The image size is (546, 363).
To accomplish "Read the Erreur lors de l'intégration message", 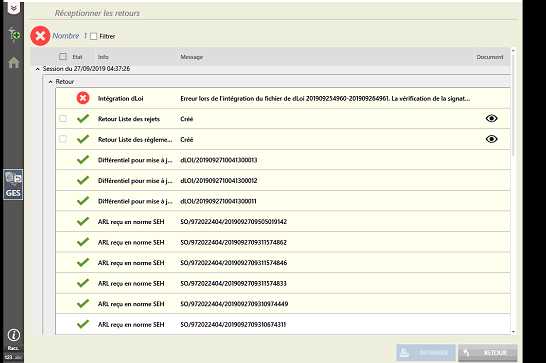I will click(x=325, y=99).
